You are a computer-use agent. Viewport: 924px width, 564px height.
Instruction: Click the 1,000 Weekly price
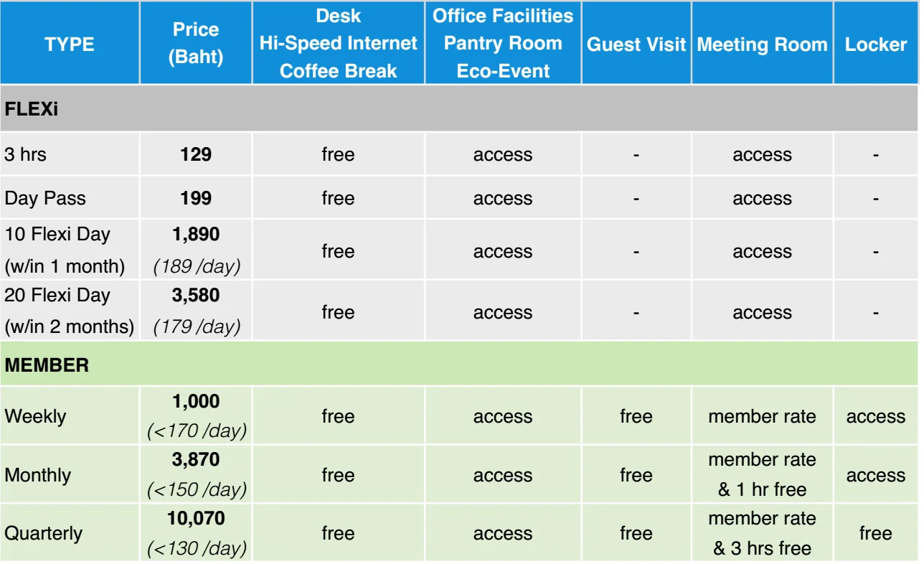click(x=196, y=402)
